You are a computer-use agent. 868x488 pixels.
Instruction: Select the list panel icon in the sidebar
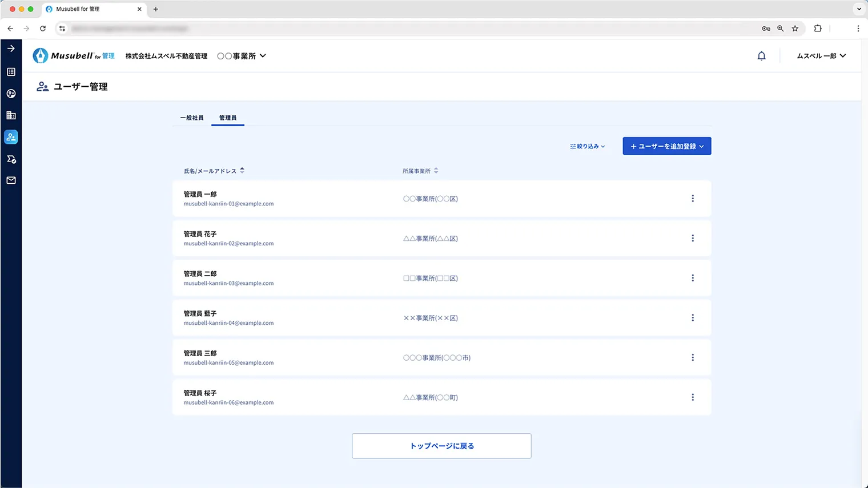click(x=11, y=72)
